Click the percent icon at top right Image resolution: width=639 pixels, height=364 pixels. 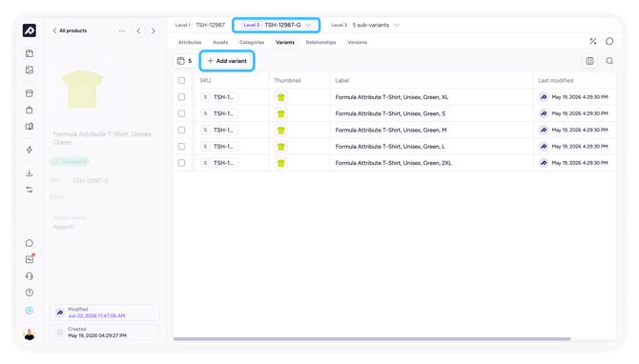click(x=593, y=41)
